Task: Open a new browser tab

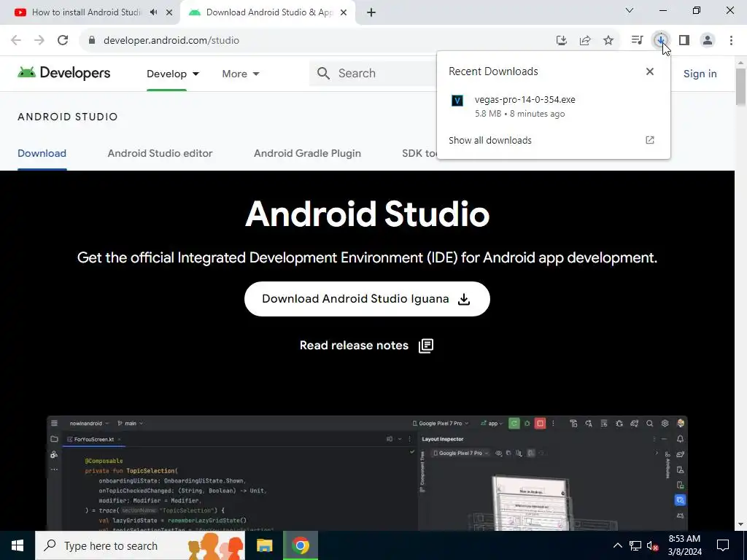Action: point(371,12)
